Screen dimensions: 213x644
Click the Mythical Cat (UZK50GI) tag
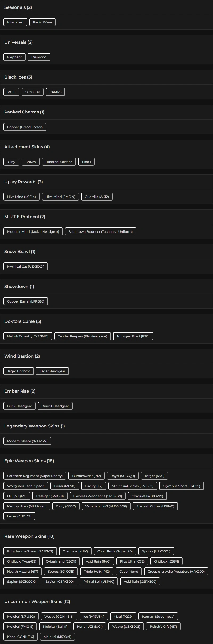(x=26, y=267)
